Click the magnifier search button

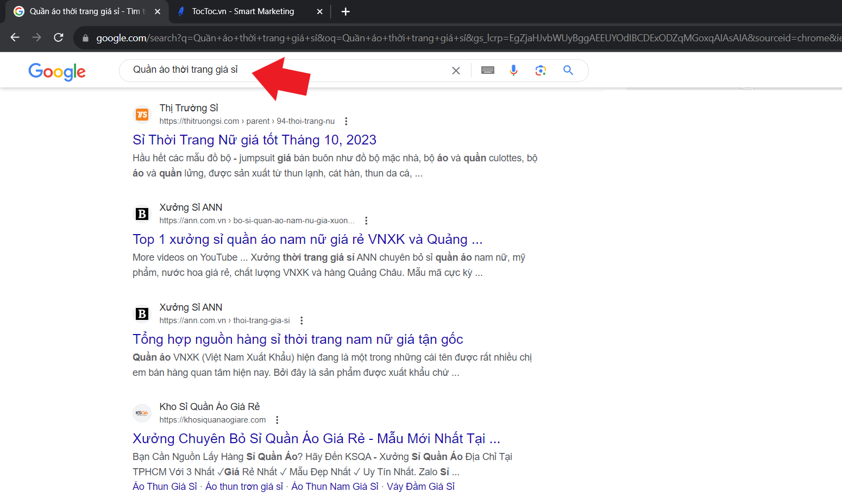pos(568,70)
